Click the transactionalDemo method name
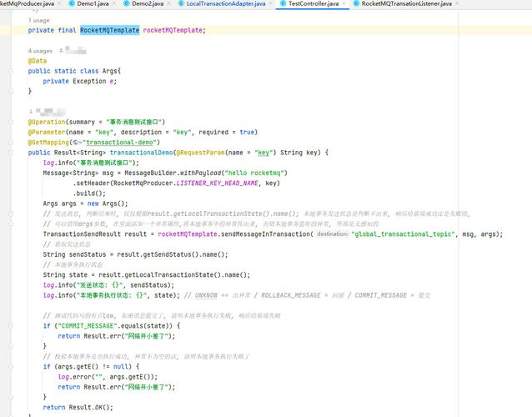This screenshot has height=417, width=532. point(142,153)
